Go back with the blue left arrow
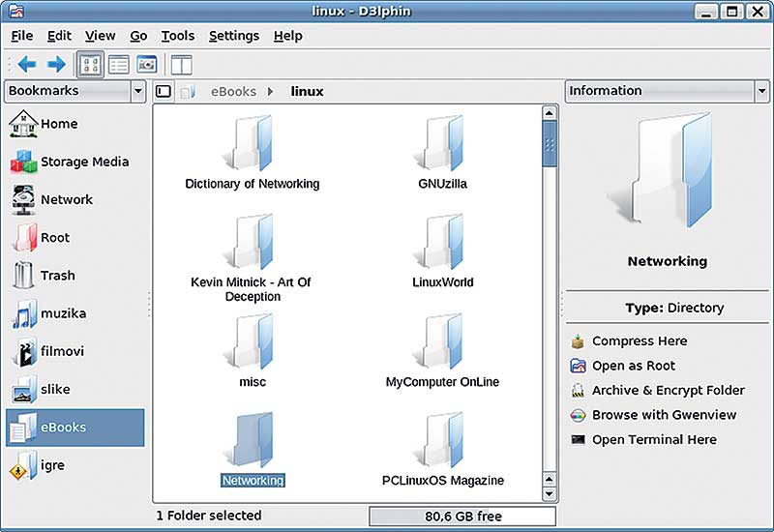Viewport: 774px width, 532px height. [27, 64]
